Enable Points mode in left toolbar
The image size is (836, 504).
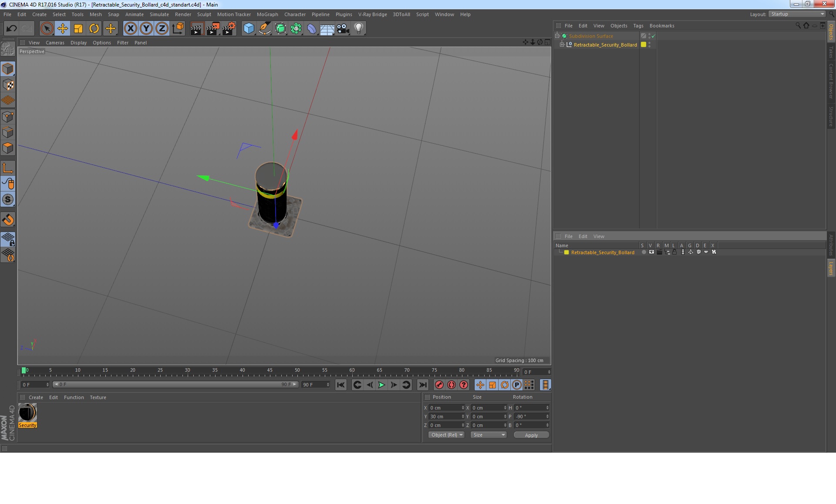(x=8, y=117)
